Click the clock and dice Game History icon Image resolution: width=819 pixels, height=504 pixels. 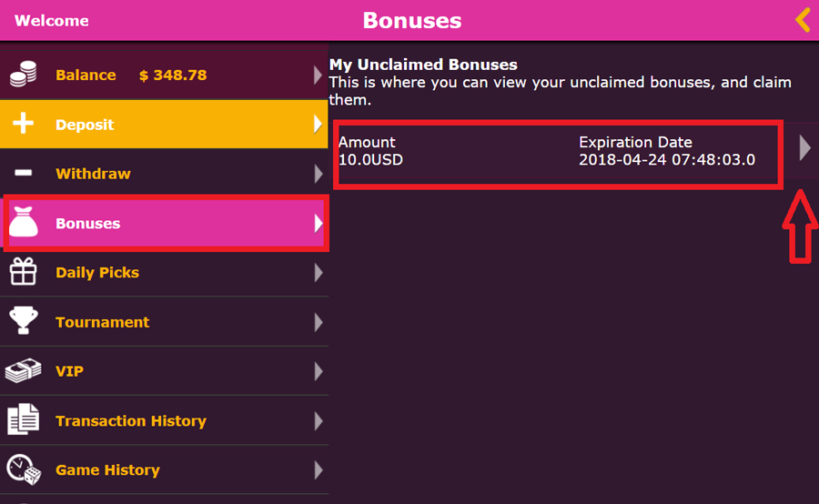(24, 469)
